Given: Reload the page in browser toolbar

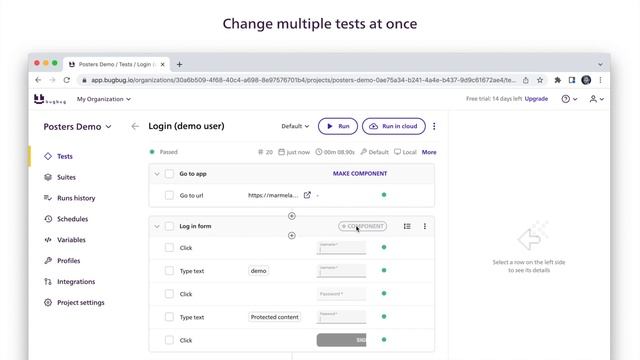Looking at the screenshot, I should pyautogui.click(x=67, y=80).
